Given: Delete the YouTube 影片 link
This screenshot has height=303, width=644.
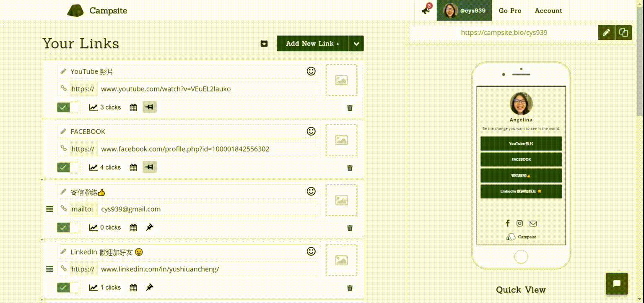Looking at the screenshot, I should 350,108.
